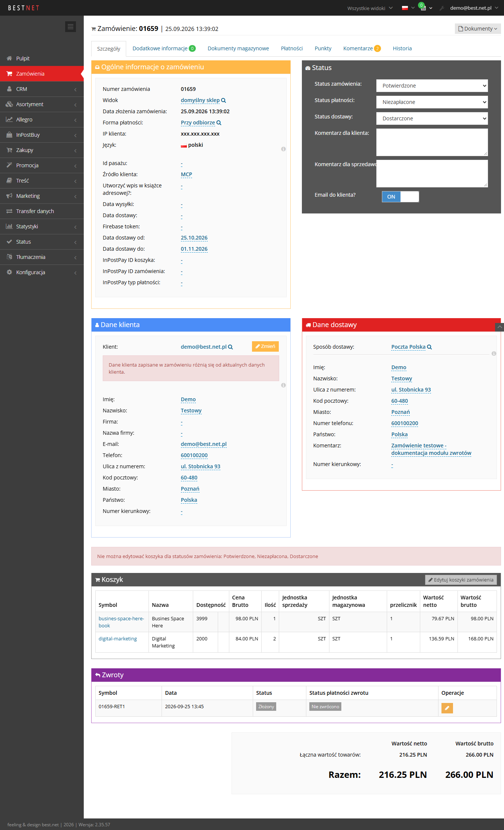Switch to the Płatności tab
Image resolution: width=504 pixels, height=830 pixels.
pyautogui.click(x=292, y=48)
